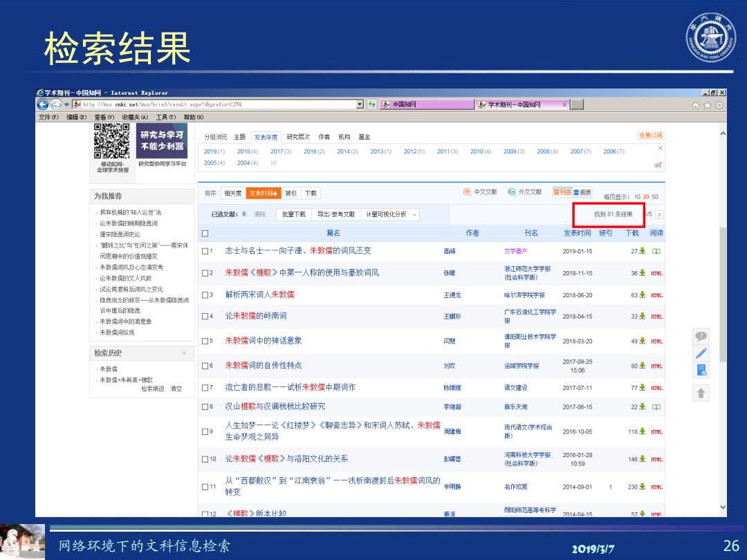Viewport: 747px width, 560px height.
Task: Click the QR code for mobile CNKI
Action: click(x=111, y=141)
